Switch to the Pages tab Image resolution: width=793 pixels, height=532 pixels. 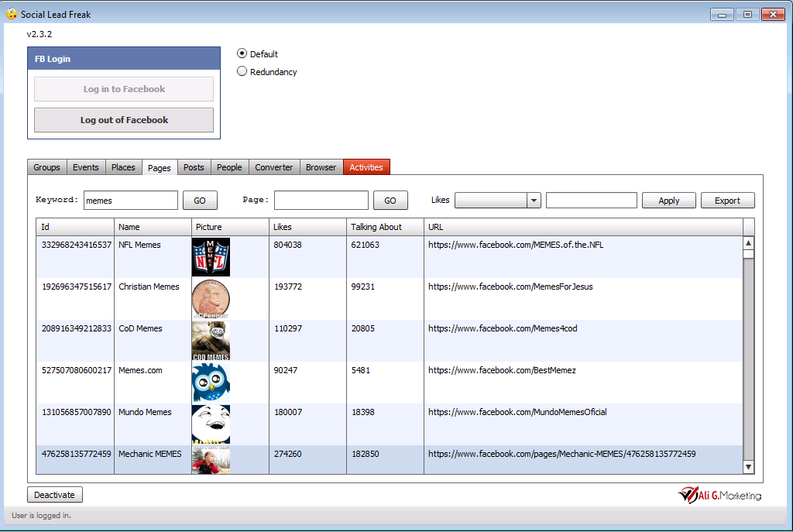[160, 167]
